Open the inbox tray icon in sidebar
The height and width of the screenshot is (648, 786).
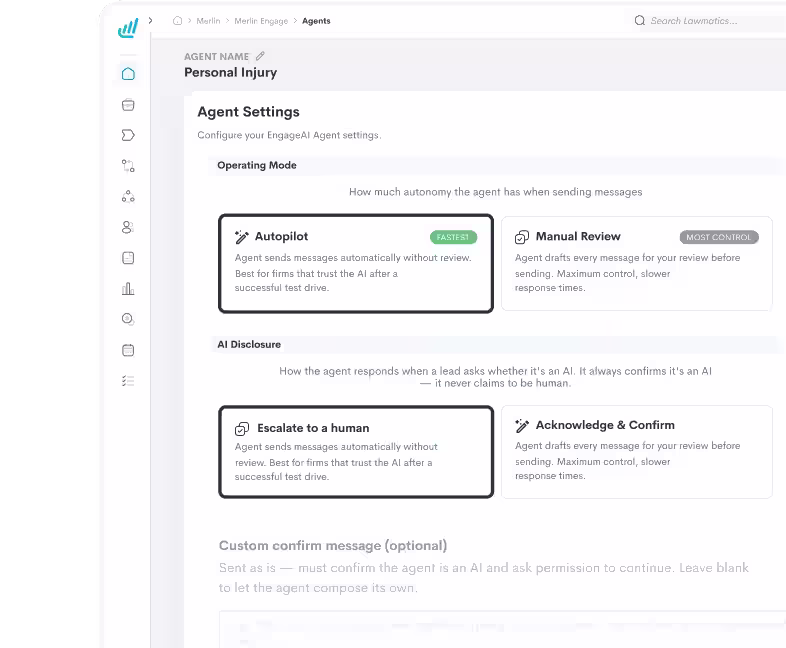click(x=128, y=105)
